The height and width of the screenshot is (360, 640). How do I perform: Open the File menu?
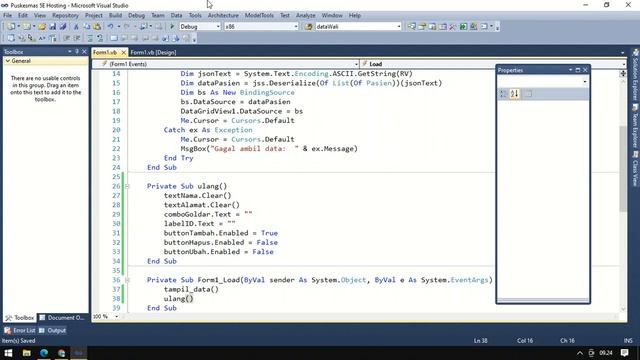7,15
